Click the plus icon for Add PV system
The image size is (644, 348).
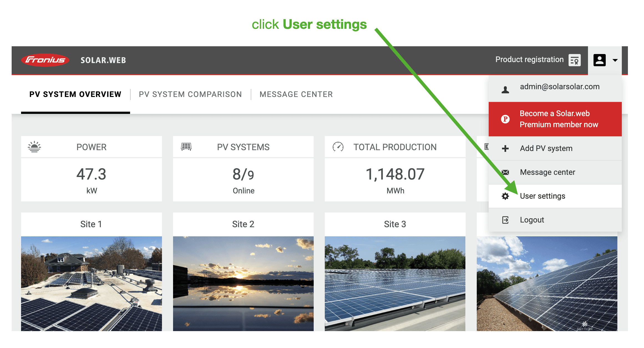(x=505, y=149)
